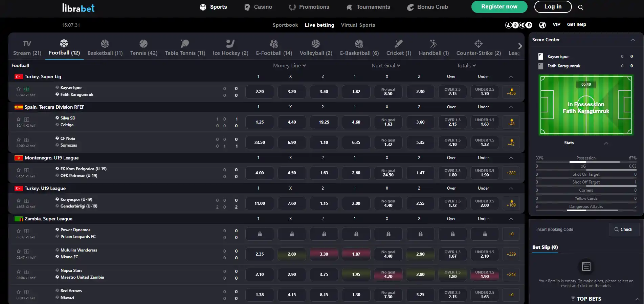644x304 pixels.
Task: Open the Totals market dropdown
Action: (466, 66)
